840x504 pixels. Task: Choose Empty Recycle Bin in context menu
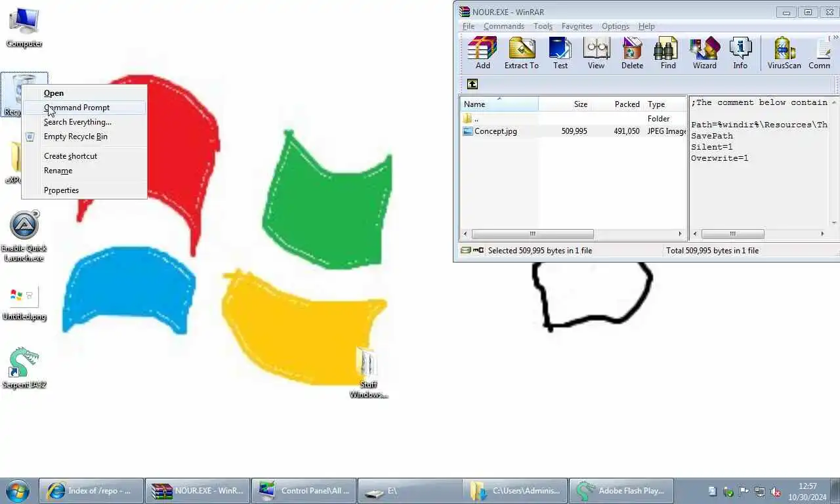84,136
